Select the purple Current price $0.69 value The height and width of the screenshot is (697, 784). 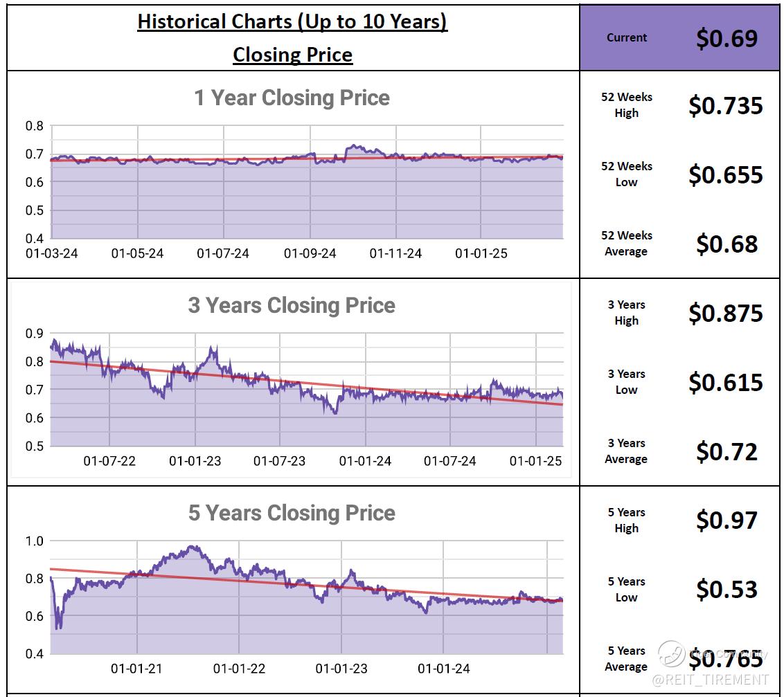[x=727, y=38]
